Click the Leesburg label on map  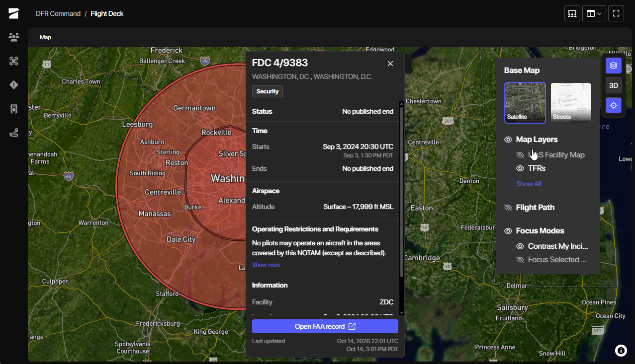coord(137,124)
